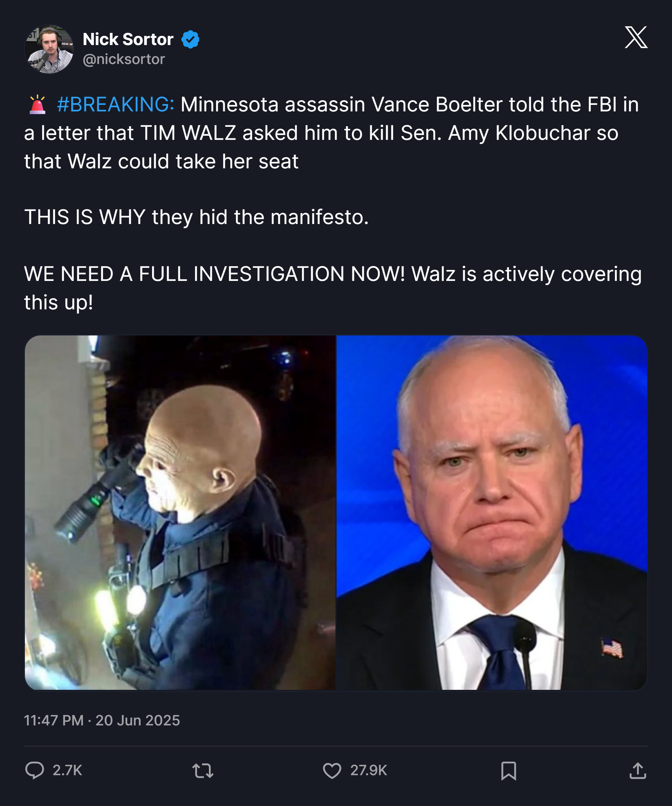Click the tweet body text

[x=333, y=203]
